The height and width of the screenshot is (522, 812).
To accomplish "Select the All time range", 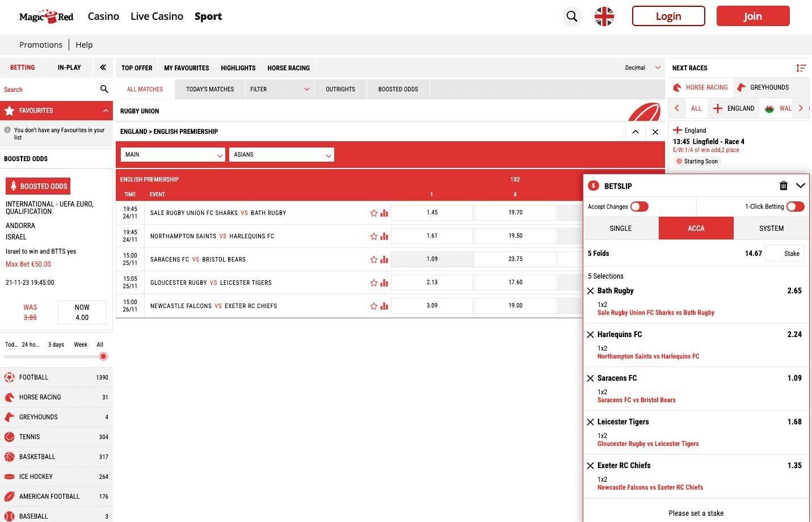I will (x=100, y=344).
